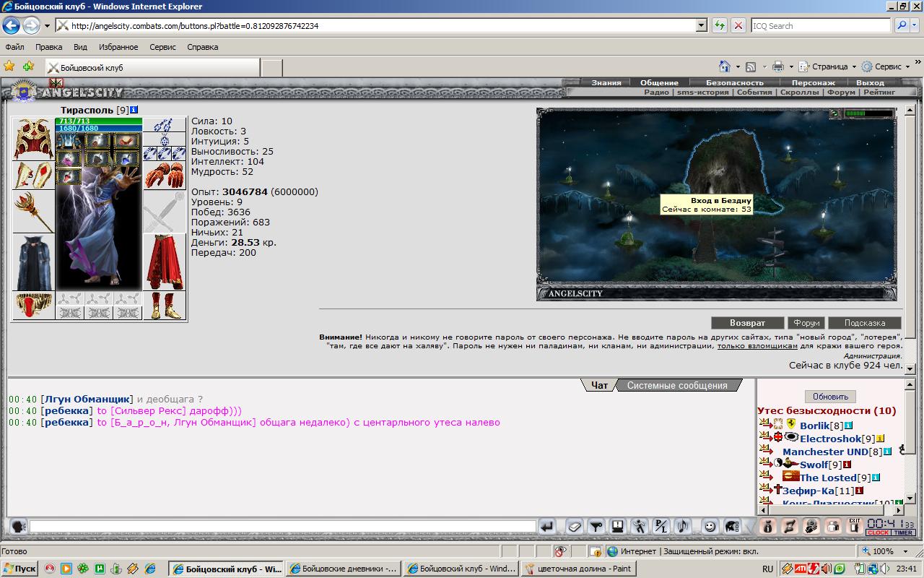Click the Возврат button
The width and height of the screenshot is (924, 578).
pos(747,323)
